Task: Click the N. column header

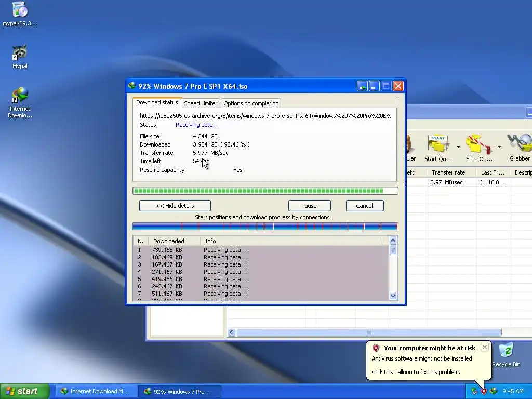Action: tap(140, 241)
